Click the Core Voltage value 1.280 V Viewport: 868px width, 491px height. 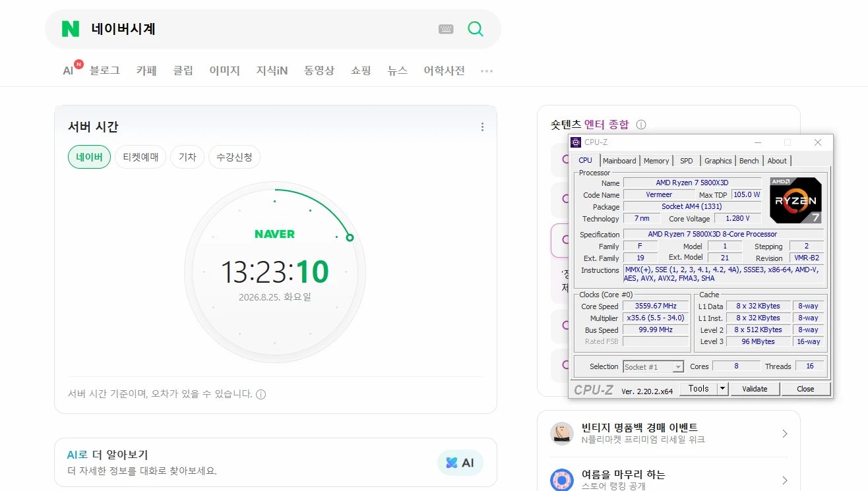[x=738, y=218]
